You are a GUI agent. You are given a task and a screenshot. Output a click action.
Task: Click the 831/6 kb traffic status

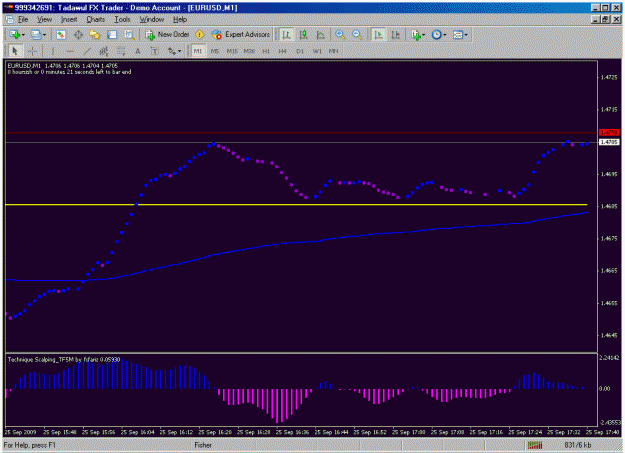tap(578, 445)
